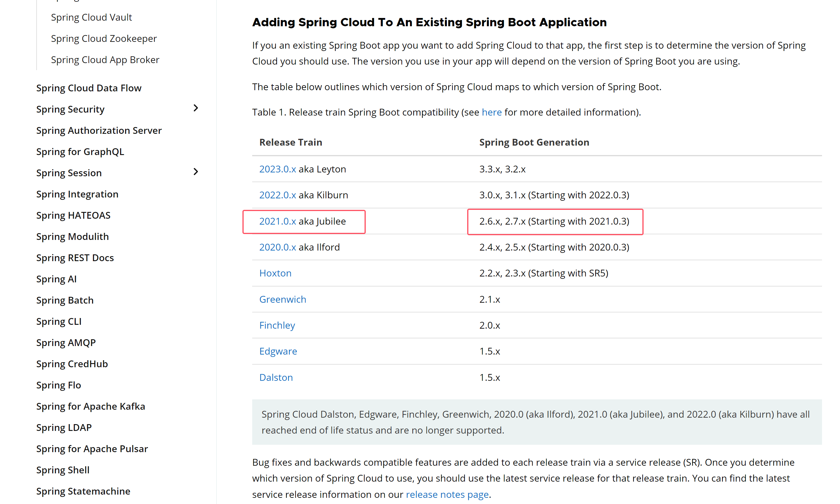This screenshot has height=504, width=840.
Task: Select the '2.1.x' Greenwich cell
Action: click(490, 299)
